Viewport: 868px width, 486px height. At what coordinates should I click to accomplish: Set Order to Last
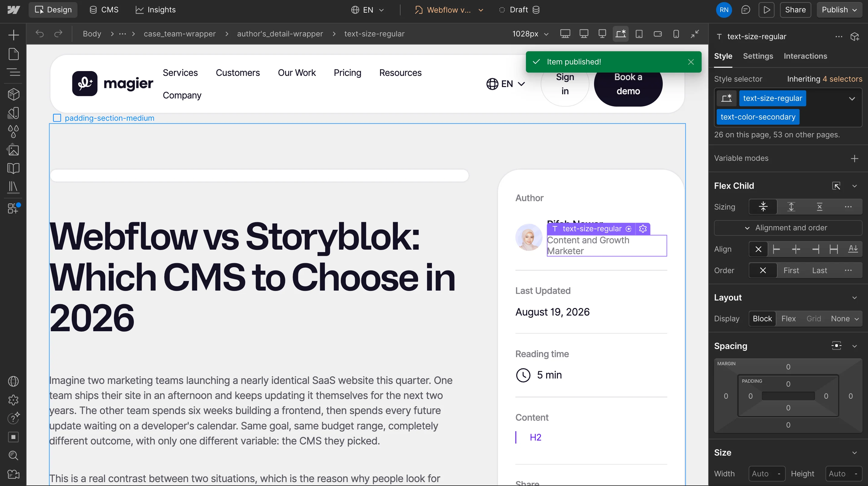(819, 271)
